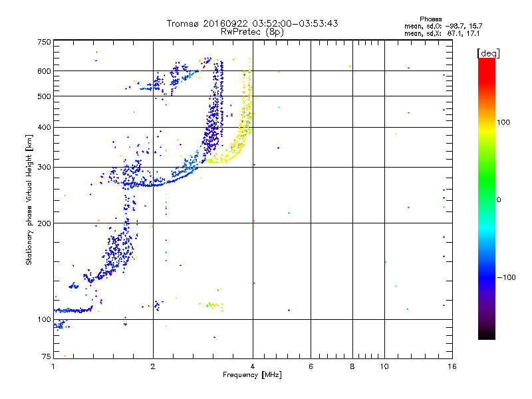Click the y-axis tick label "300"
The image size is (532, 399).
pos(44,167)
